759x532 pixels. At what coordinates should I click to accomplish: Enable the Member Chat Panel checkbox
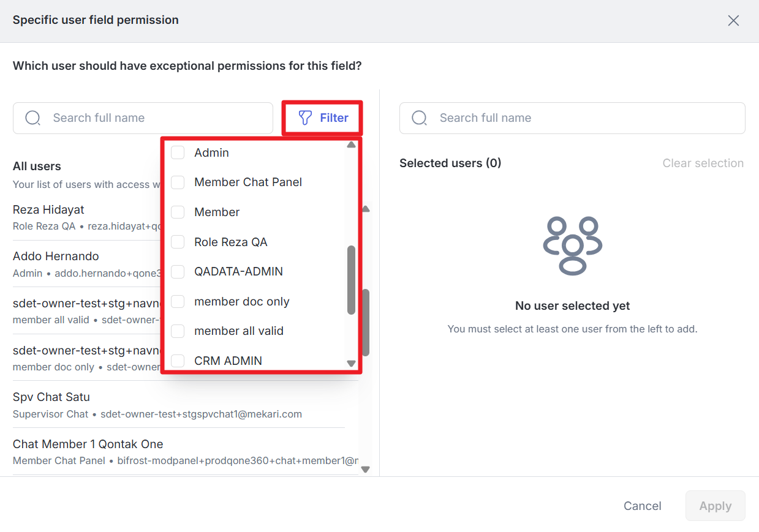pos(178,182)
